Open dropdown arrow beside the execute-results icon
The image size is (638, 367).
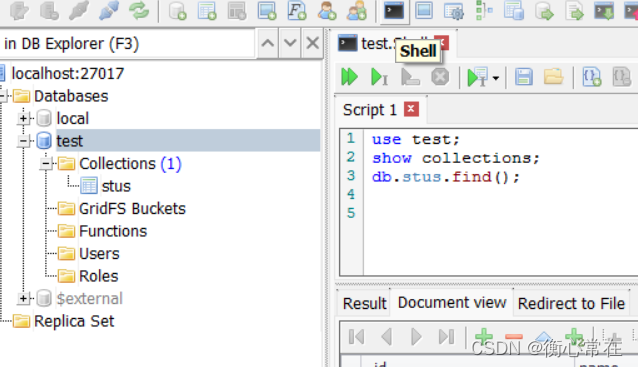coord(496,78)
